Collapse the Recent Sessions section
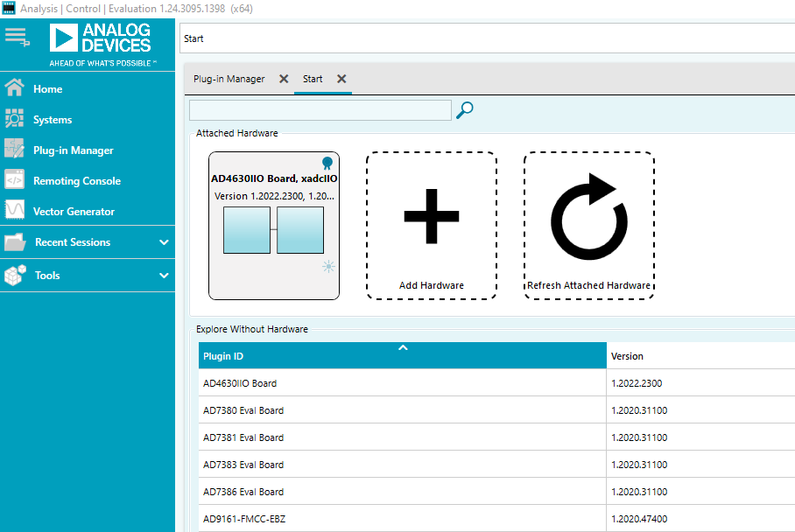The height and width of the screenshot is (532, 795). click(162, 242)
